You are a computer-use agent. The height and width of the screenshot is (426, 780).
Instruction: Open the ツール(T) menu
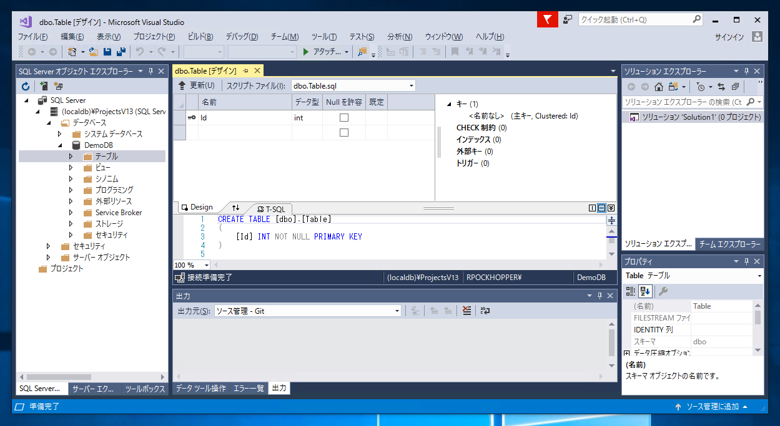click(324, 37)
